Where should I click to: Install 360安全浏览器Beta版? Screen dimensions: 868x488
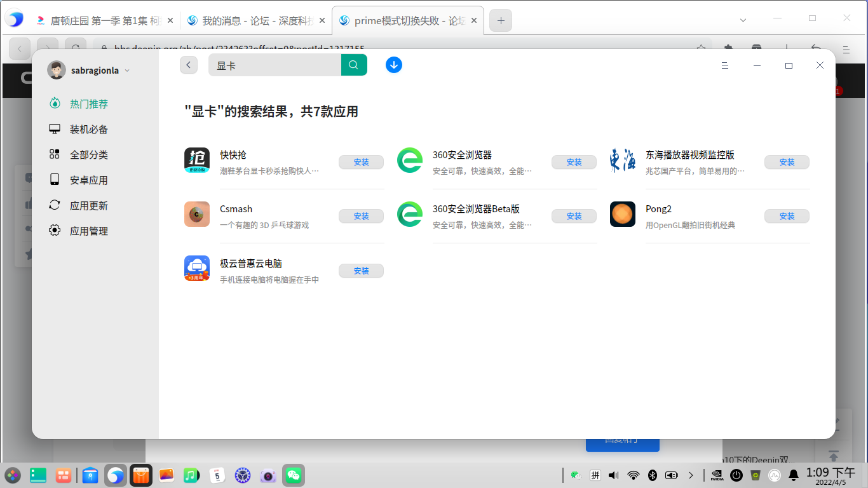574,216
